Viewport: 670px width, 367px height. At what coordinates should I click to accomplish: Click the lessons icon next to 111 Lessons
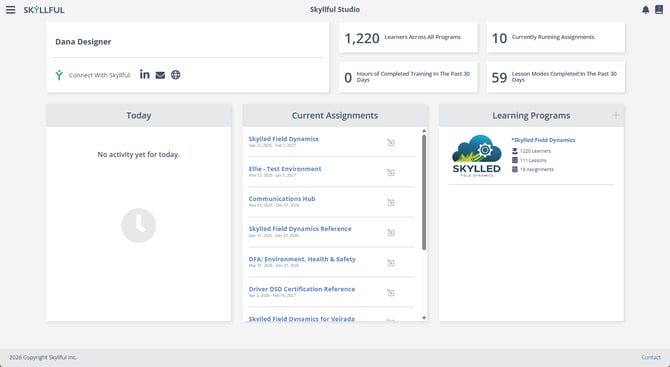tap(514, 160)
